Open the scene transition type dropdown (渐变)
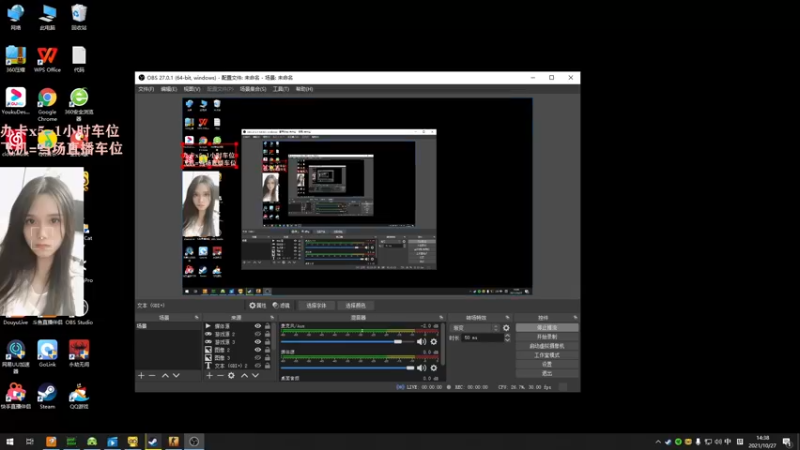Viewport: 800px width, 450px height. [x=475, y=328]
